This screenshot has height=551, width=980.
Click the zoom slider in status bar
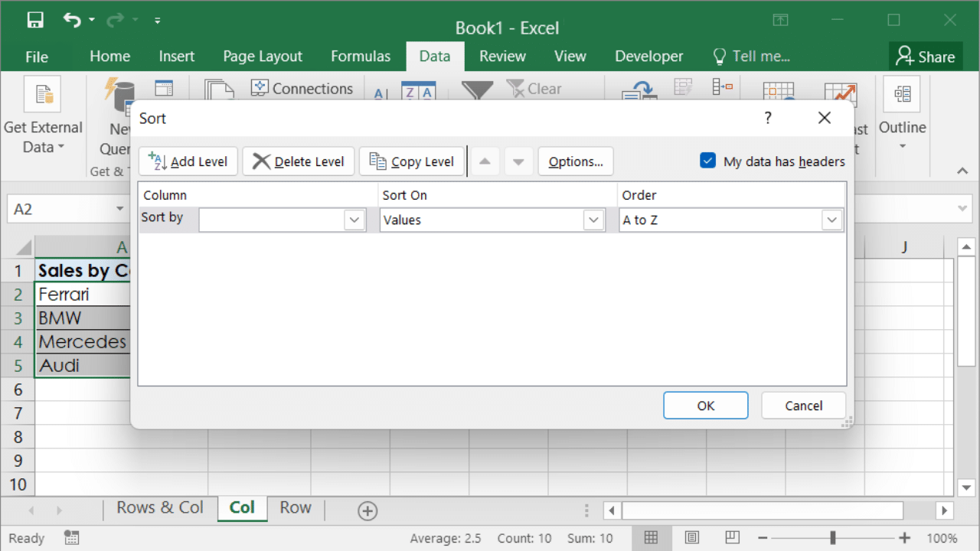point(833,537)
